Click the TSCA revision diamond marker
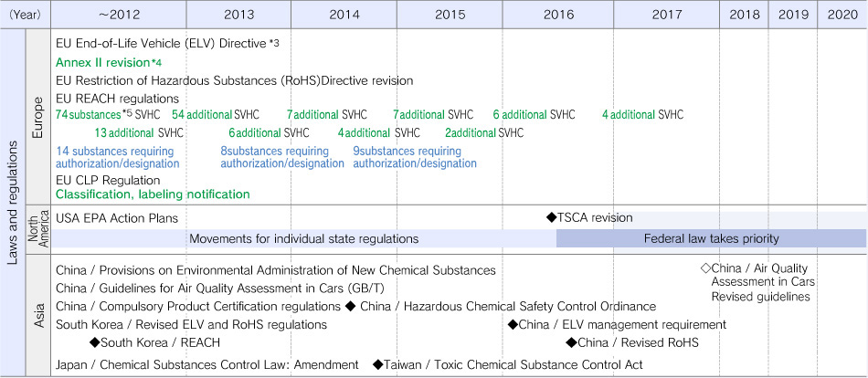 pyautogui.click(x=551, y=217)
